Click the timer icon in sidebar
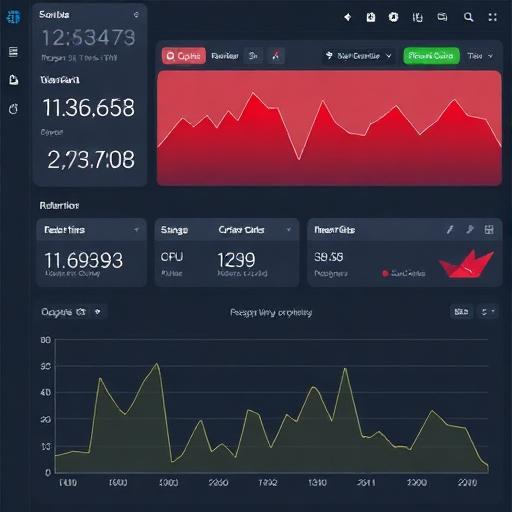Viewport: 512px width, 512px height. click(13, 109)
